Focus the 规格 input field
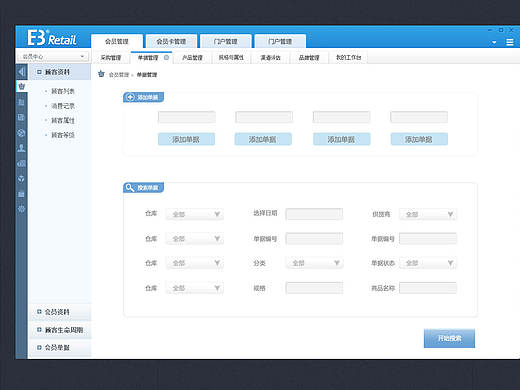Viewport: 520px width, 390px height. (314, 288)
